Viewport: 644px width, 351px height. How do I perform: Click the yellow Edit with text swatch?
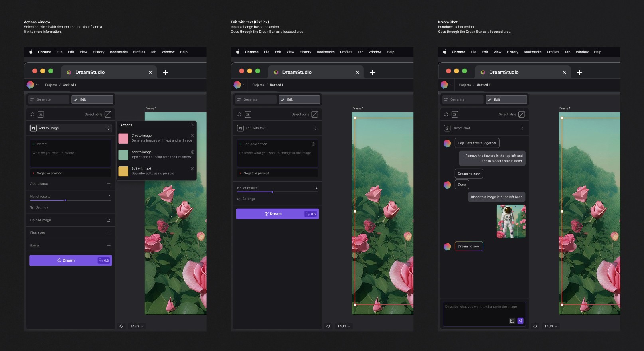[x=124, y=171]
